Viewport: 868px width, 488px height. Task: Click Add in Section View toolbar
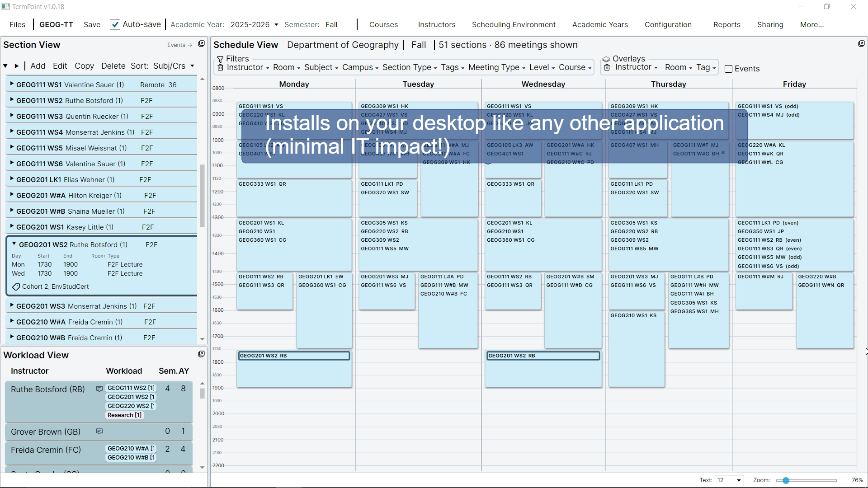pyautogui.click(x=38, y=66)
